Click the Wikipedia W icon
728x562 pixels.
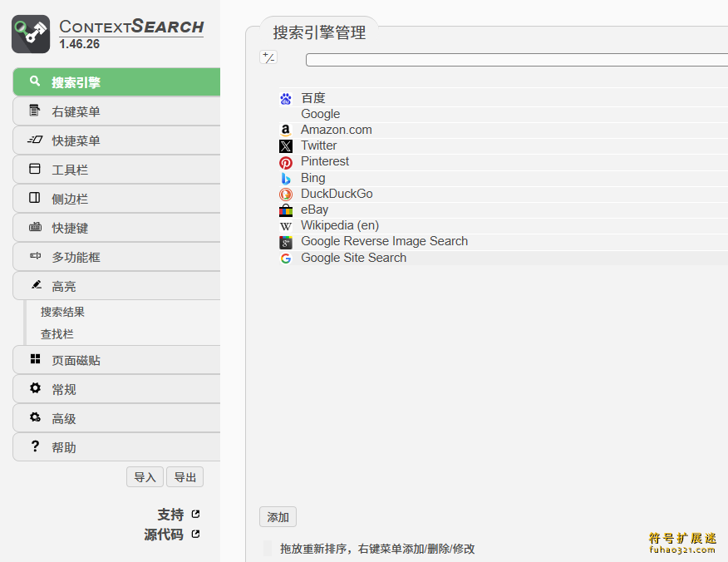point(286,227)
